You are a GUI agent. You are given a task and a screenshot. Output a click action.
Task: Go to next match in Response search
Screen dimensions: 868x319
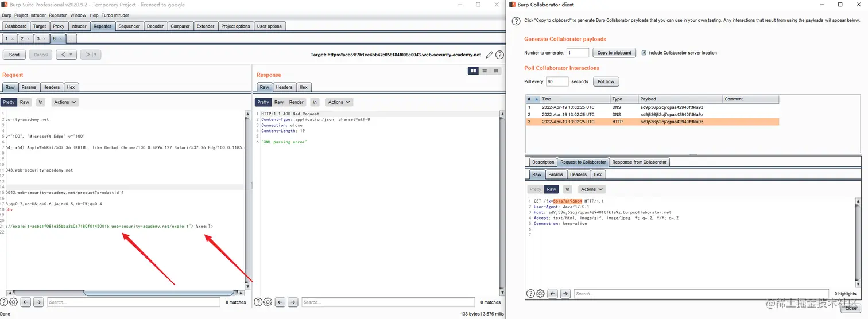(x=293, y=302)
